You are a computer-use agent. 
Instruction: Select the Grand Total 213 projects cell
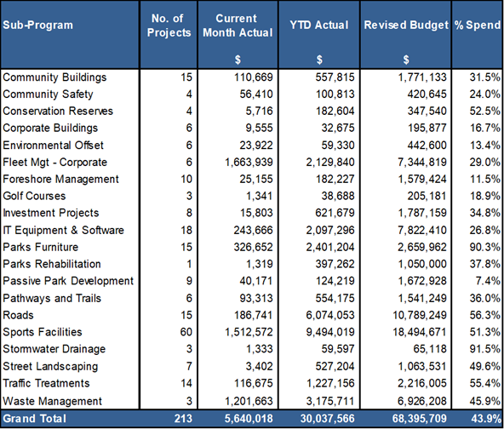[183, 419]
